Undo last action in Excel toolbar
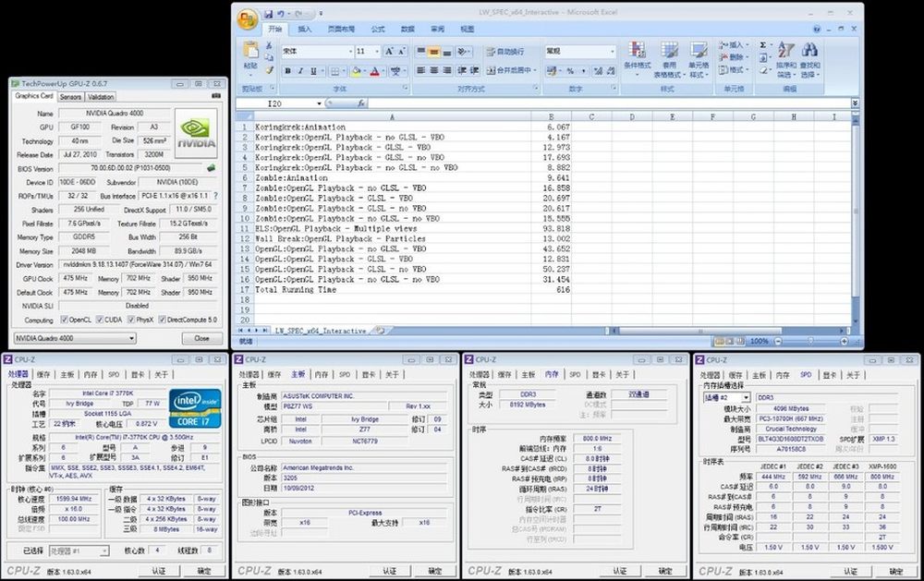 point(281,13)
